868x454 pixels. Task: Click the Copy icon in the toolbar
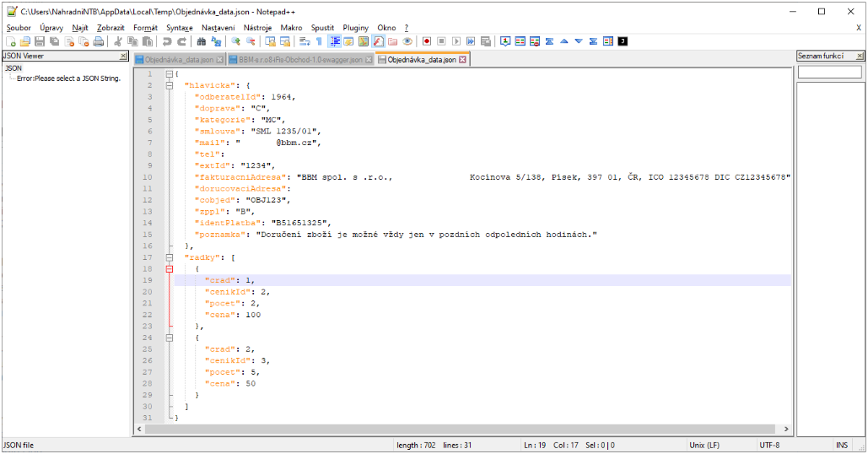pyautogui.click(x=133, y=41)
